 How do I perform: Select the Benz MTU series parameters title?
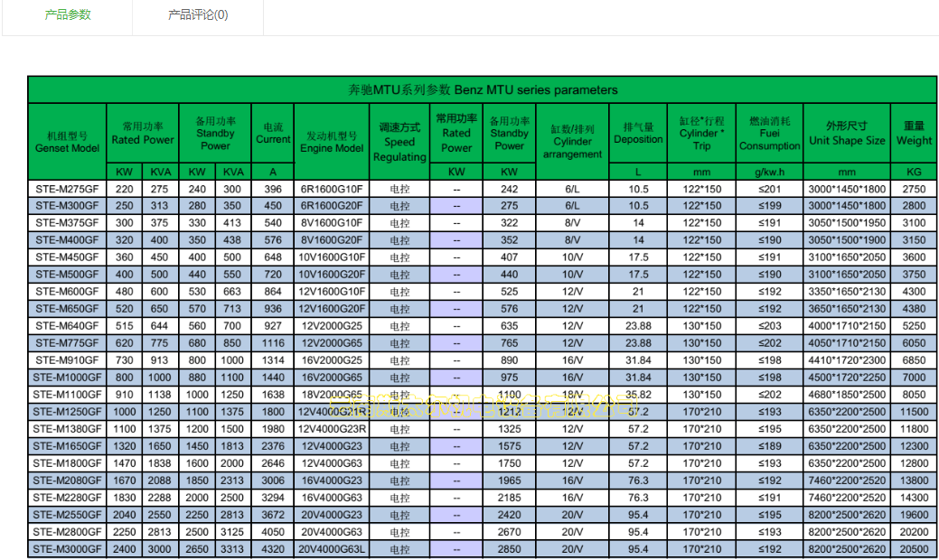coord(483,89)
